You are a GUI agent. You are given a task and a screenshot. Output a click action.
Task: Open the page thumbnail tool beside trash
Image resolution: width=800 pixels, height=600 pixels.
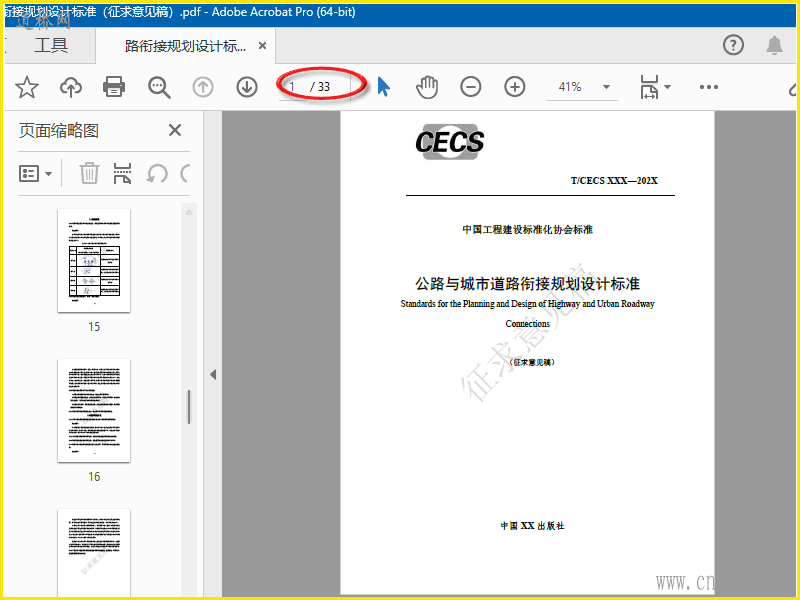click(122, 173)
